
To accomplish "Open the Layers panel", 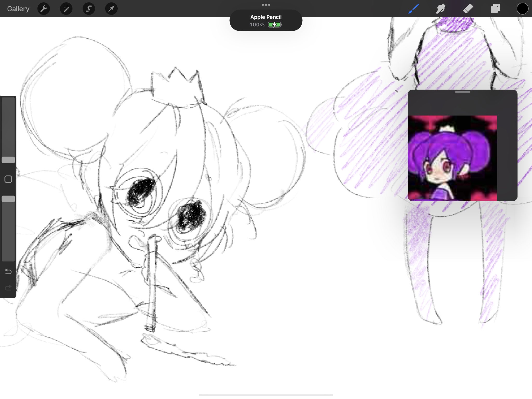I will click(495, 9).
